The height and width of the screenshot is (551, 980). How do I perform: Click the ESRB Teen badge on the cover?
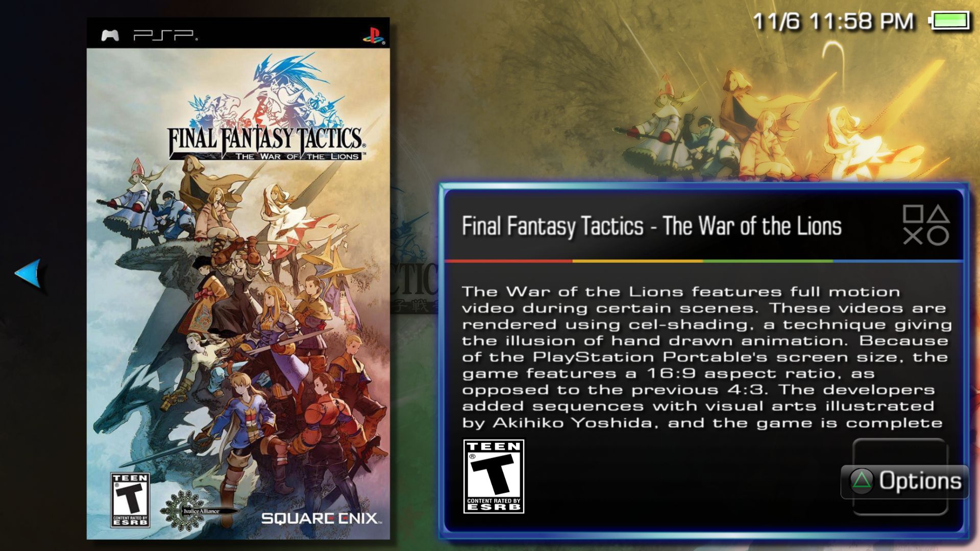point(130,500)
